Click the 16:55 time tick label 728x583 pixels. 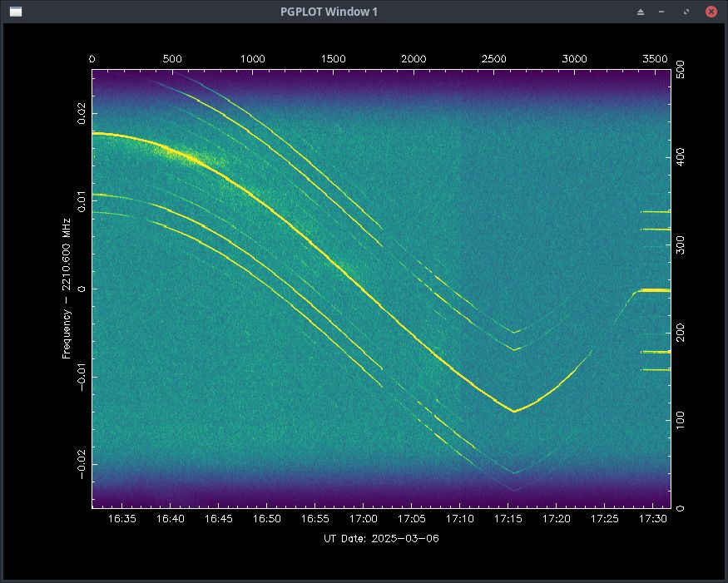315,519
